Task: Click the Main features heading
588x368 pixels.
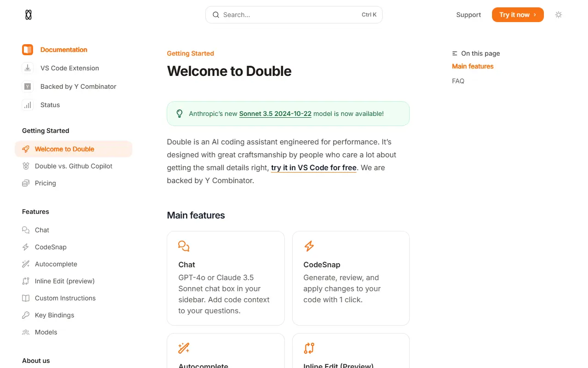Action: (196, 215)
